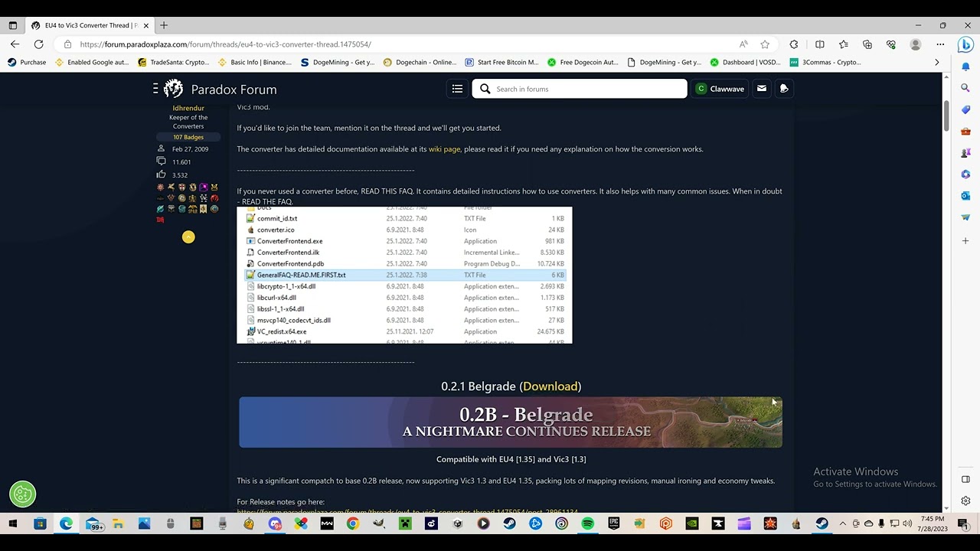980x551 pixels.
Task: Open Enabled Google aut... bookmark
Action: pos(92,62)
